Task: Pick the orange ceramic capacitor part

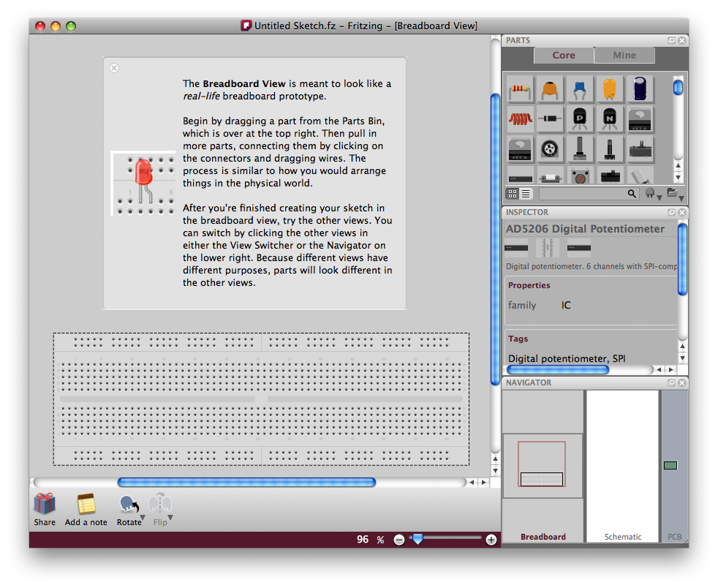Action: click(550, 88)
